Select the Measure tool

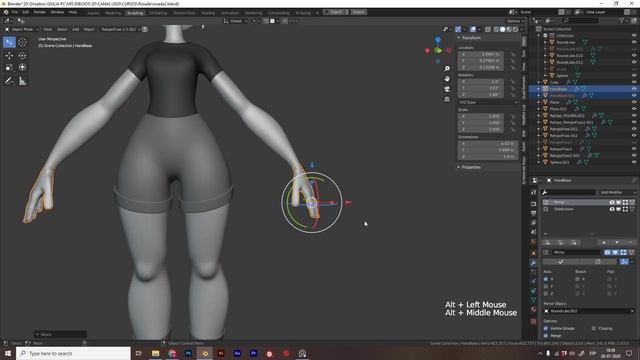coord(22,81)
